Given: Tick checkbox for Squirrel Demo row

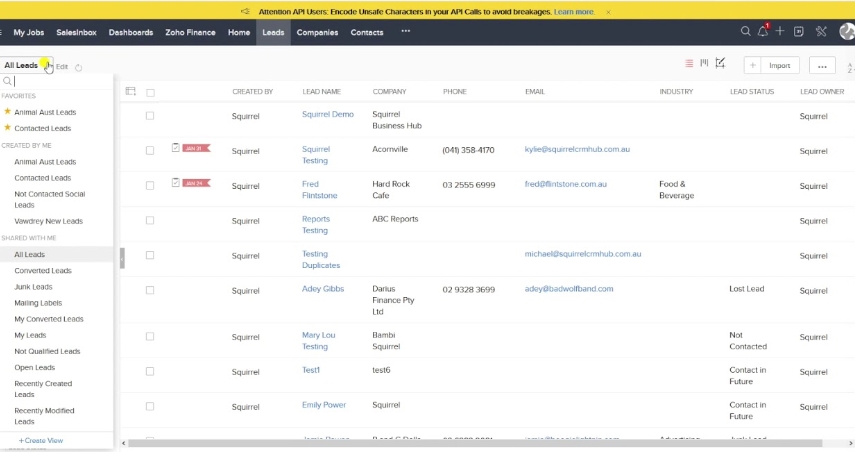Looking at the screenshot, I should click(x=150, y=116).
